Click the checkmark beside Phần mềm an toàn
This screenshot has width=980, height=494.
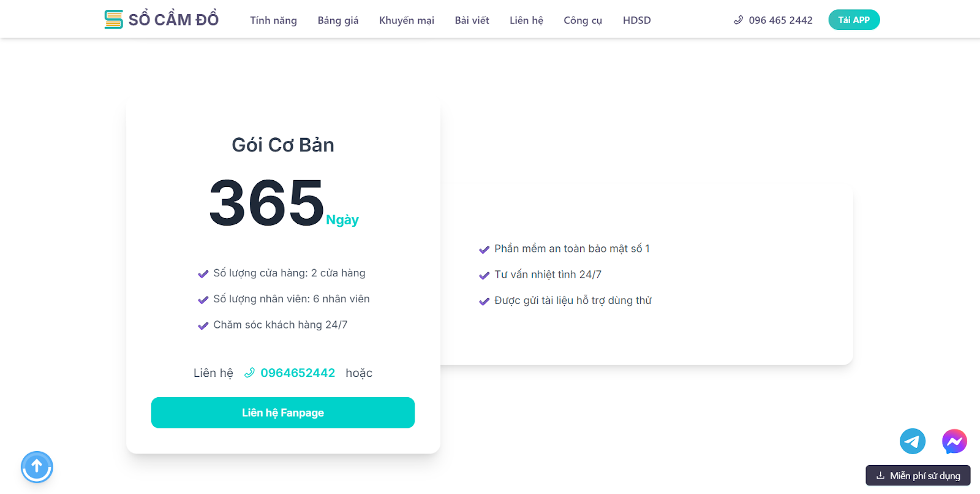point(484,249)
